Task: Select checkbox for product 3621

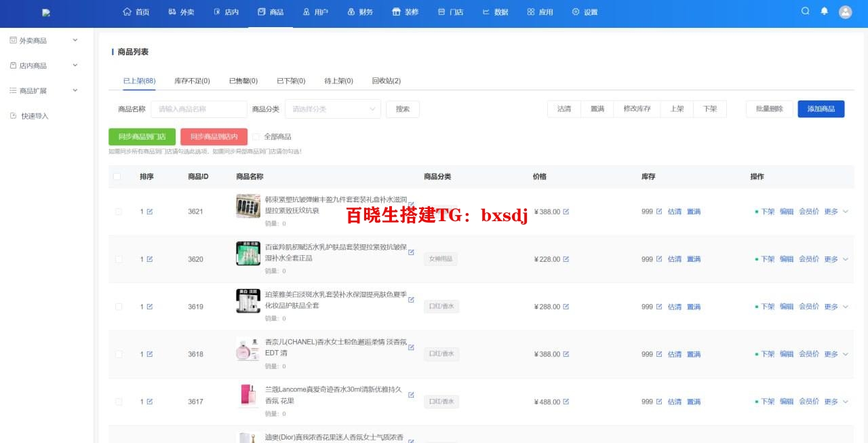Action: tap(119, 212)
